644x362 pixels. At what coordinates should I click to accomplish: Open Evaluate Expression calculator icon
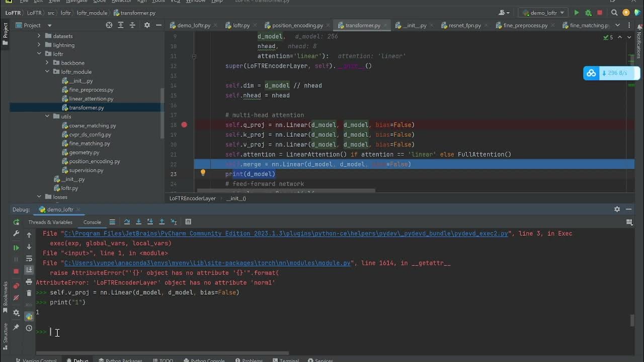[x=188, y=222]
